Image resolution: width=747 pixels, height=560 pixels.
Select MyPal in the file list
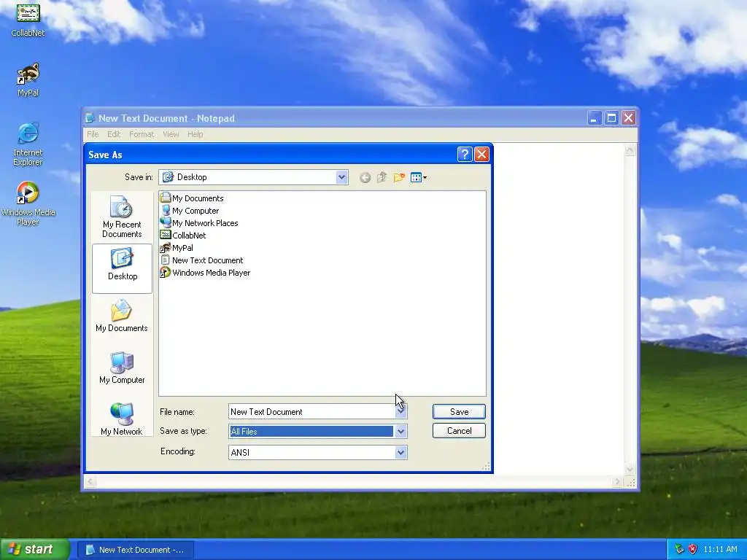(177, 248)
